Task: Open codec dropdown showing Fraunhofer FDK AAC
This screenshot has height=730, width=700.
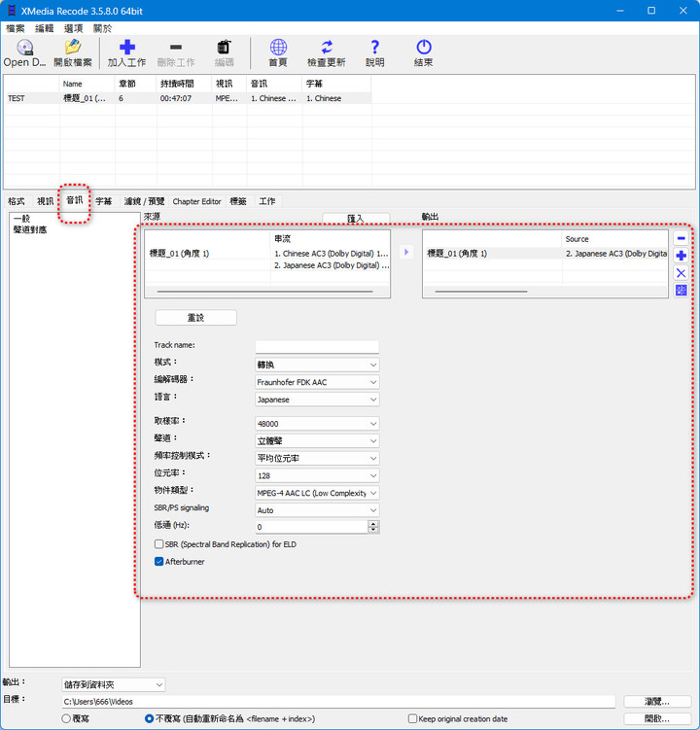Action: click(x=317, y=382)
